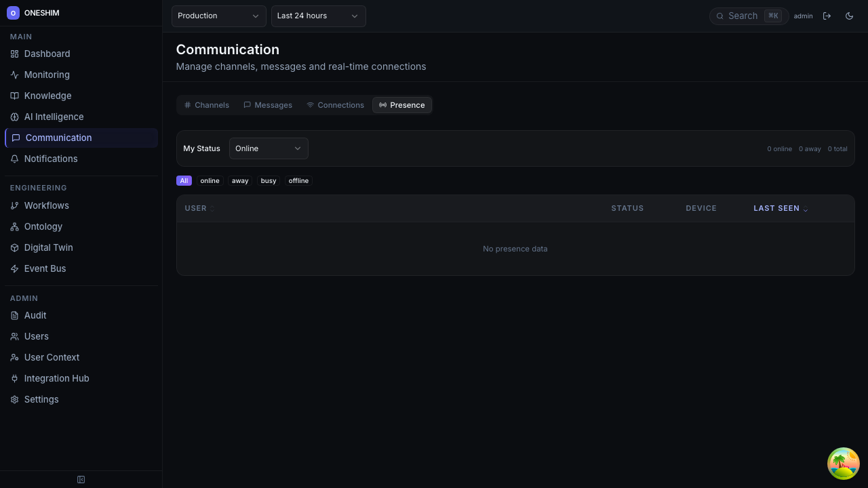
Task: Open Digital Twin from the sidebar
Action: tap(48, 247)
